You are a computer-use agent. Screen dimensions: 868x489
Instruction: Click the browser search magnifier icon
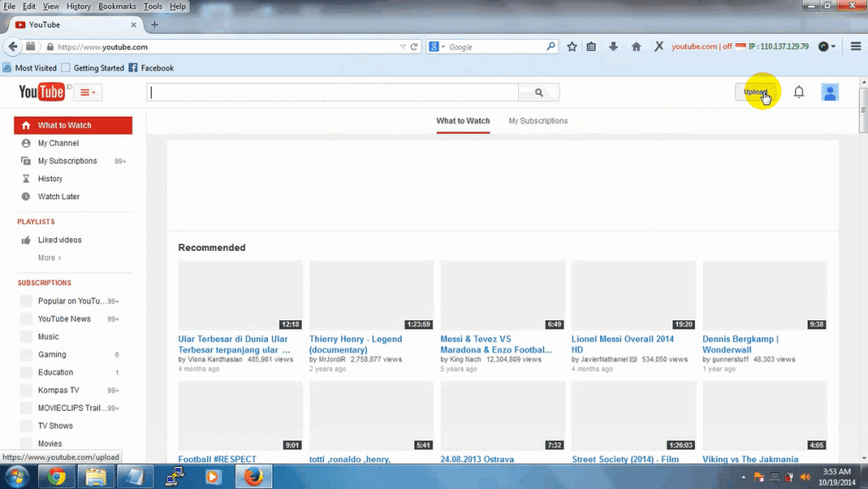click(x=550, y=47)
